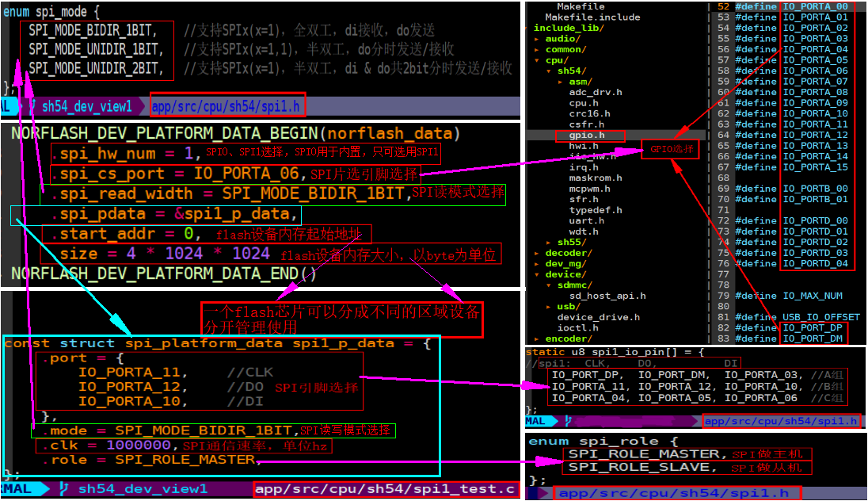Click the .spi_hw_num = 1 line
The height and width of the screenshot is (501, 868).
(125, 153)
